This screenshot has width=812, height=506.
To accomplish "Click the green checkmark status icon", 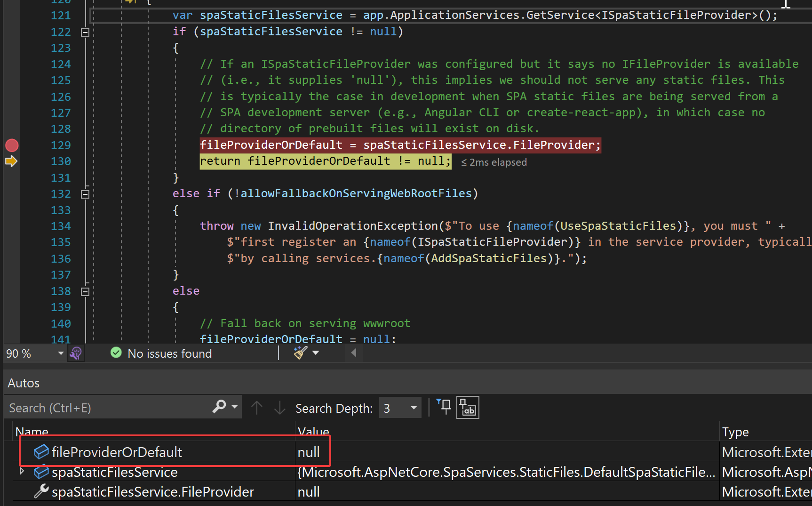I will (x=116, y=353).
